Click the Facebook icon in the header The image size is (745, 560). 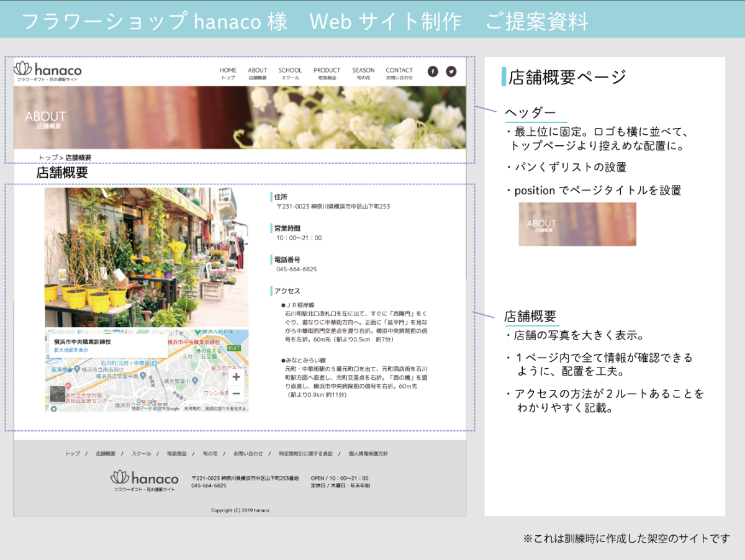coord(433,71)
